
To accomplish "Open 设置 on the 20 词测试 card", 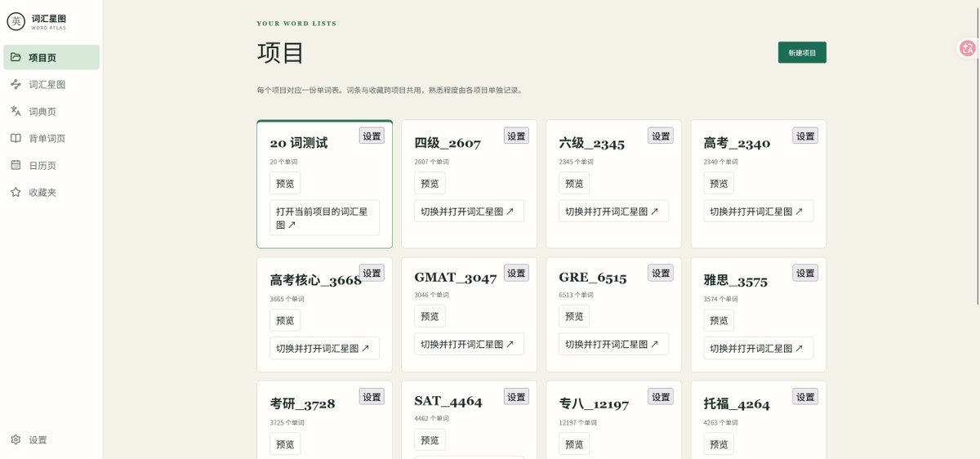I will (372, 136).
